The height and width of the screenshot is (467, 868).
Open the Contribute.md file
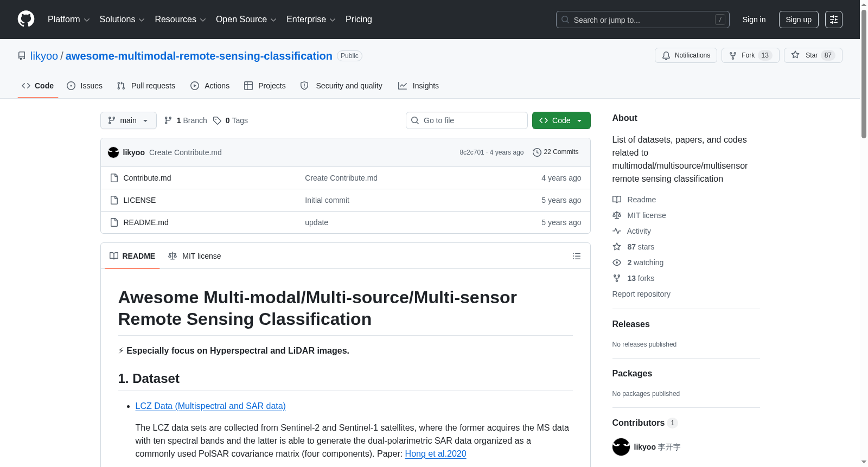point(147,178)
